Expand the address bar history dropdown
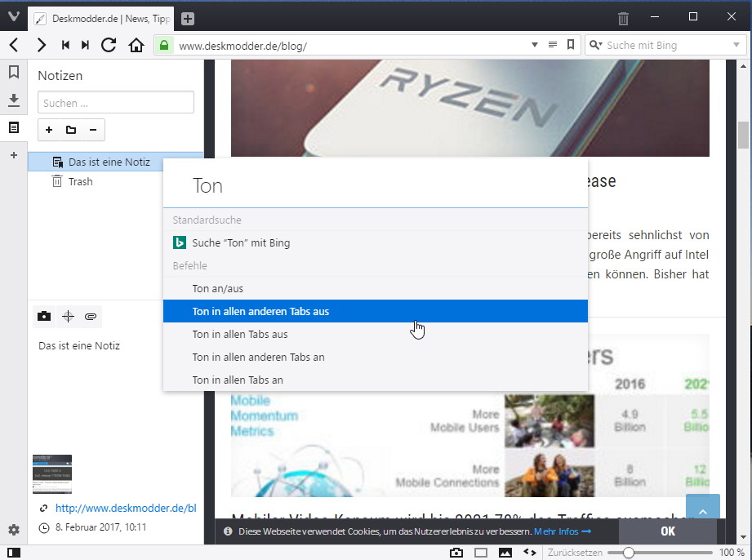 [535, 45]
